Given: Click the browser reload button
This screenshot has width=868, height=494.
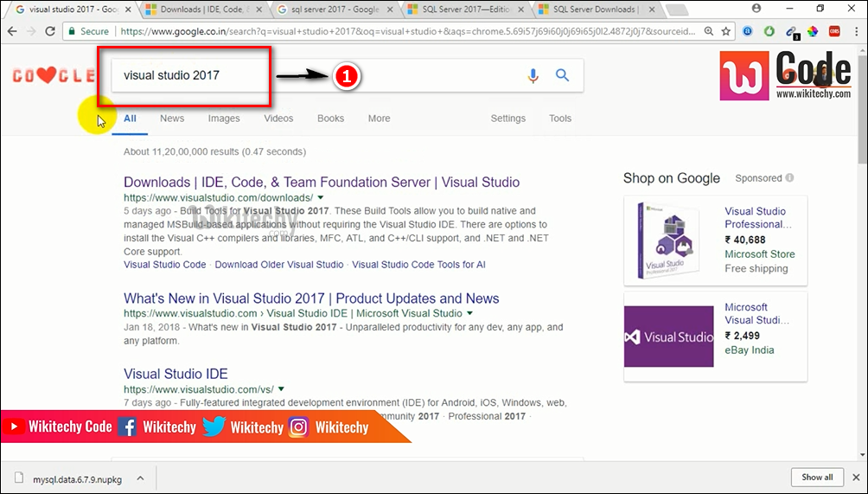Looking at the screenshot, I should tap(50, 31).
